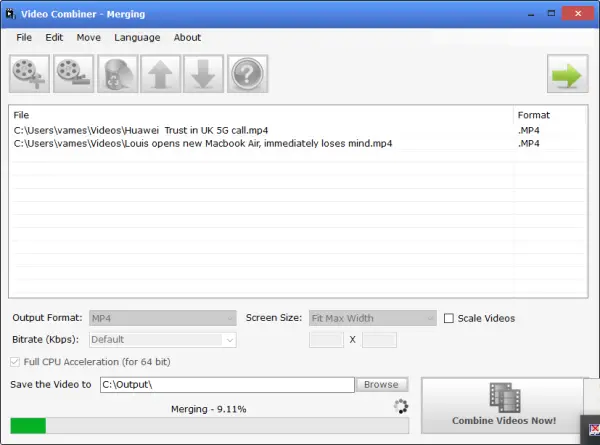Click the Merging - 9.11% status text
This screenshot has width=600, height=445.
209,409
